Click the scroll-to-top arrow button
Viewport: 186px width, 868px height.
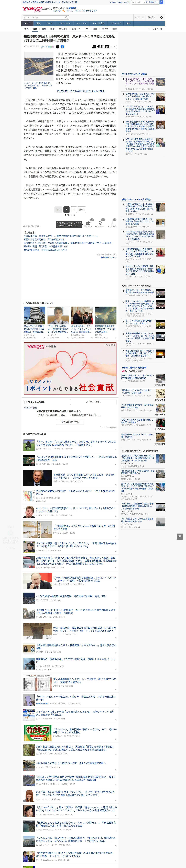click(x=180, y=536)
